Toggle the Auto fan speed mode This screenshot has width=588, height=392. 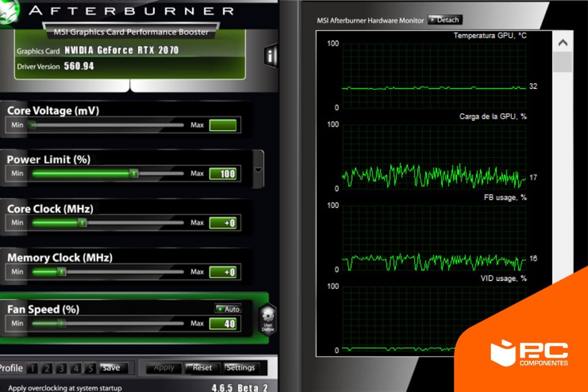[x=228, y=309]
